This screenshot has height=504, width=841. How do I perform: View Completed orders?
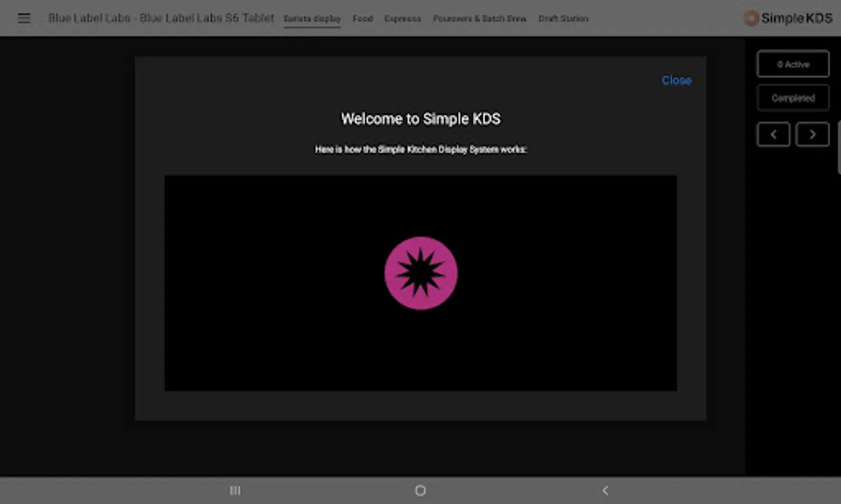793,98
